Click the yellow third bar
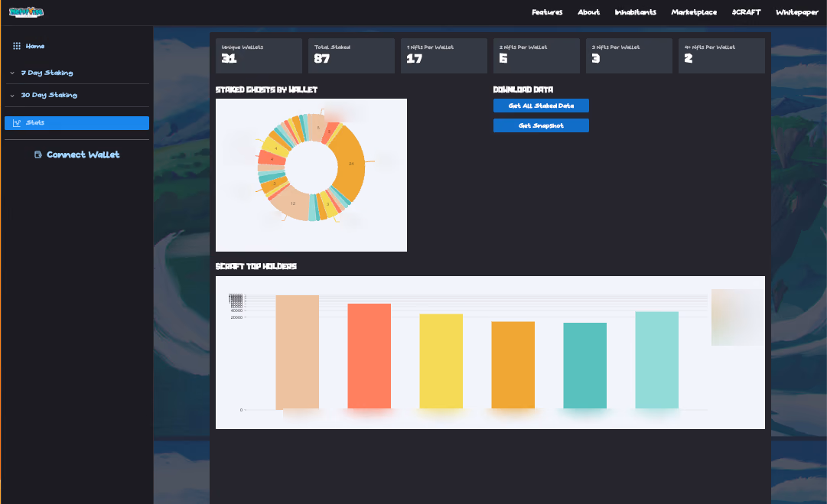827x504 pixels. pos(441,362)
